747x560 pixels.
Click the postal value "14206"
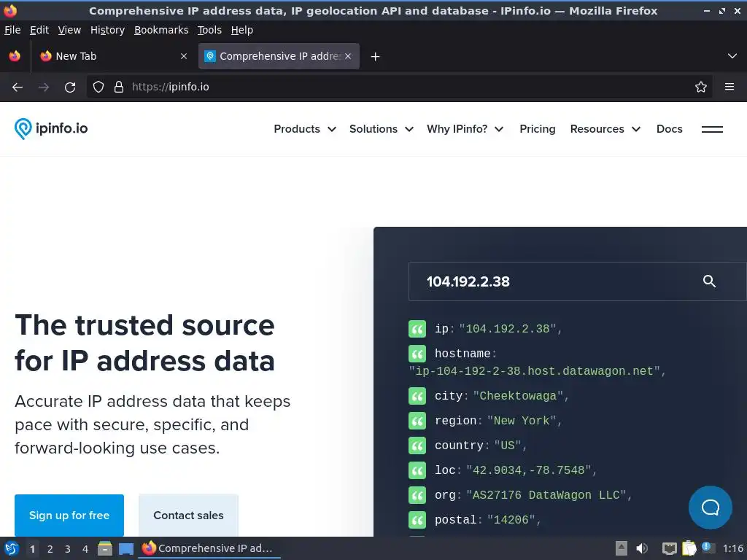(511, 520)
